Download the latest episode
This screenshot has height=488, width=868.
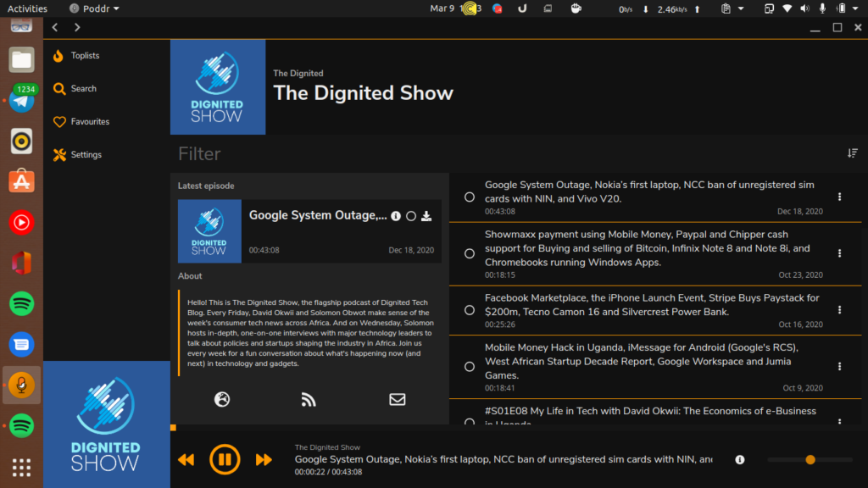pos(426,216)
